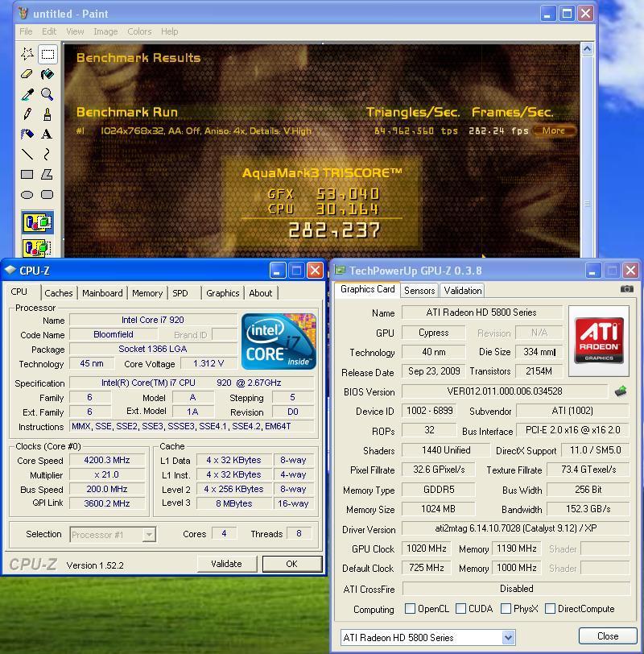
Task: Click the GPU-Z title bar application icon
Action: [341, 271]
